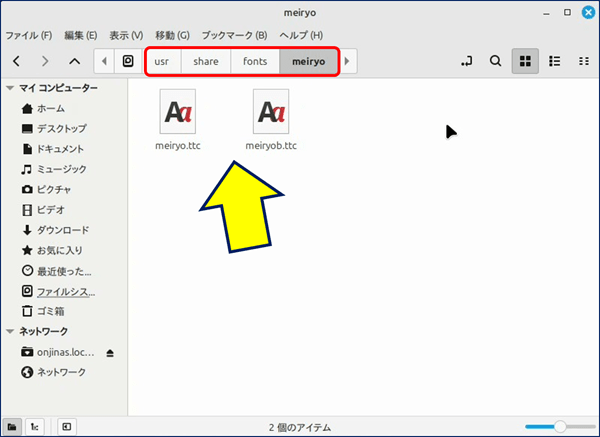
Task: Maximize the meiryo window
Action: 567,13
